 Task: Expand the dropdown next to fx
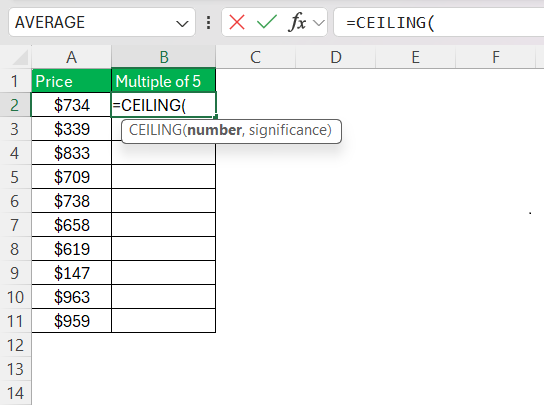(318, 23)
